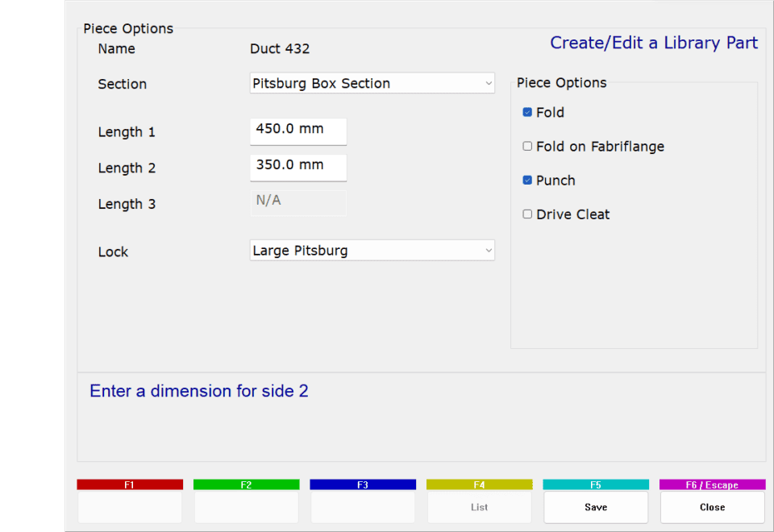This screenshot has height=532, width=774.
Task: Enable the Drive Cleat option
Action: (528, 214)
